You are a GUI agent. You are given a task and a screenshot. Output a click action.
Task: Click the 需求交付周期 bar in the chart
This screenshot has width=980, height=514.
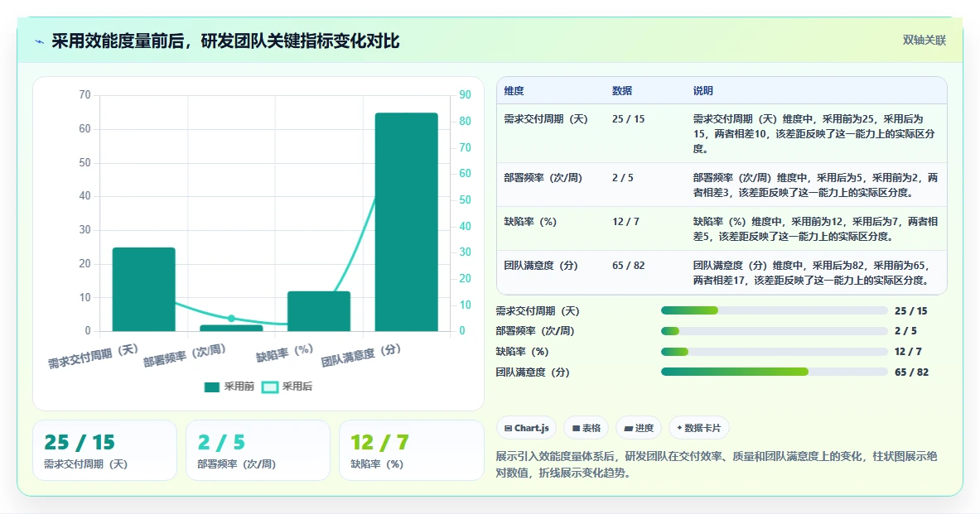(x=144, y=289)
